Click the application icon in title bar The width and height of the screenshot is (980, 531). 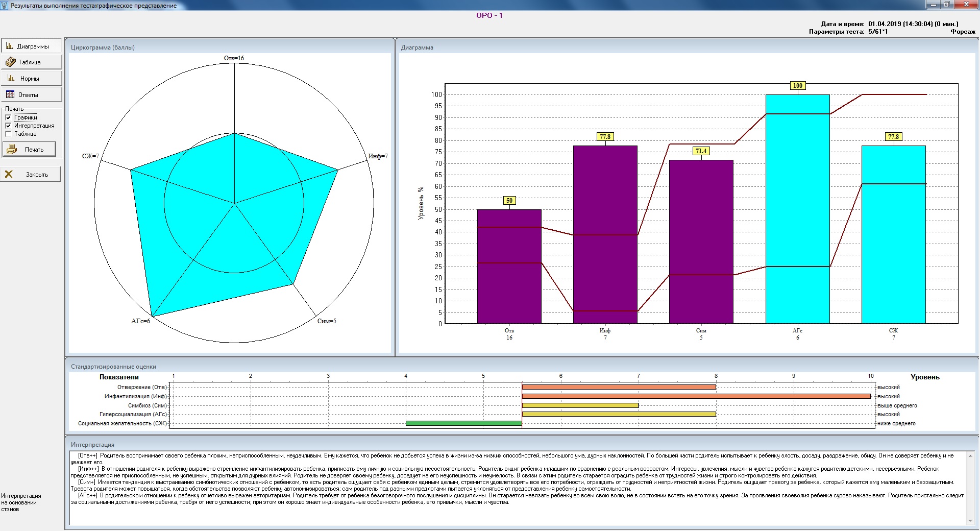(5, 5)
